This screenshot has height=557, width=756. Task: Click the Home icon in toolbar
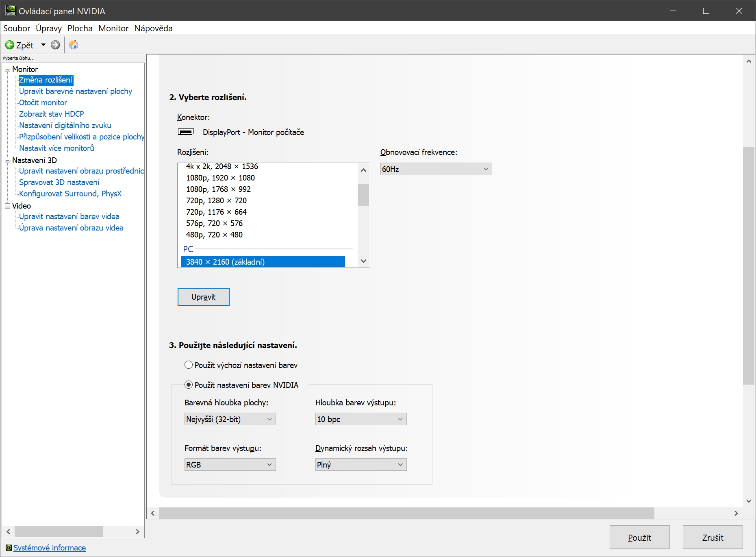coord(74,45)
